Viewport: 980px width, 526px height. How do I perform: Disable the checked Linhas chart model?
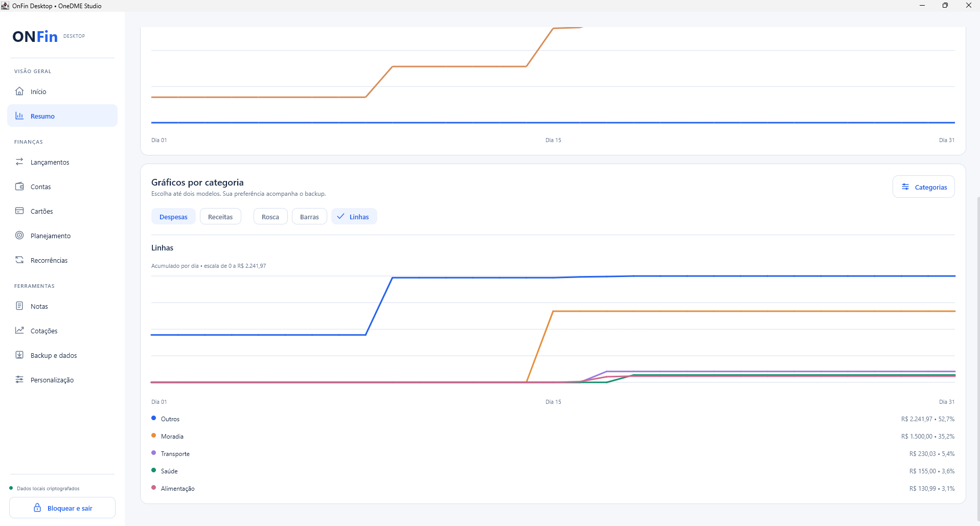coord(354,217)
